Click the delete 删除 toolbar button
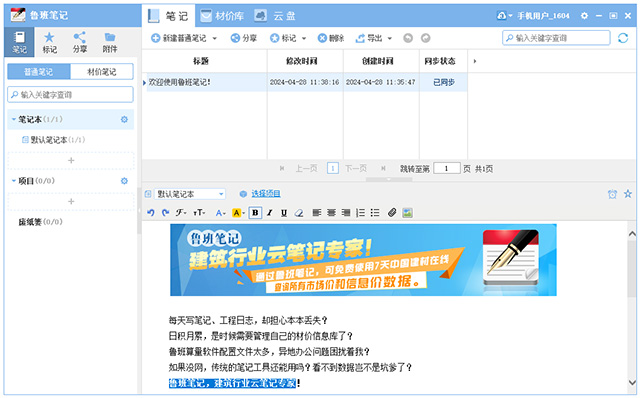Viewport: 640px width, 398px height. click(331, 38)
